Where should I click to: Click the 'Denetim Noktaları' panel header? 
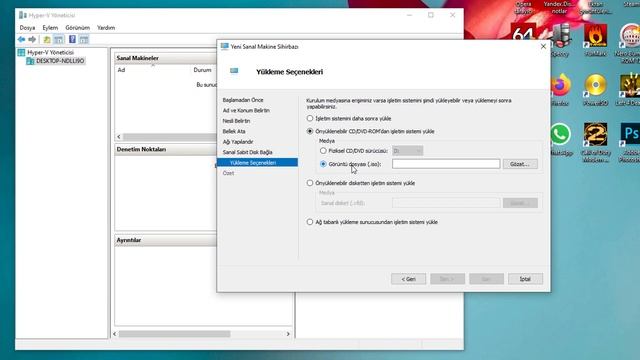(x=141, y=149)
